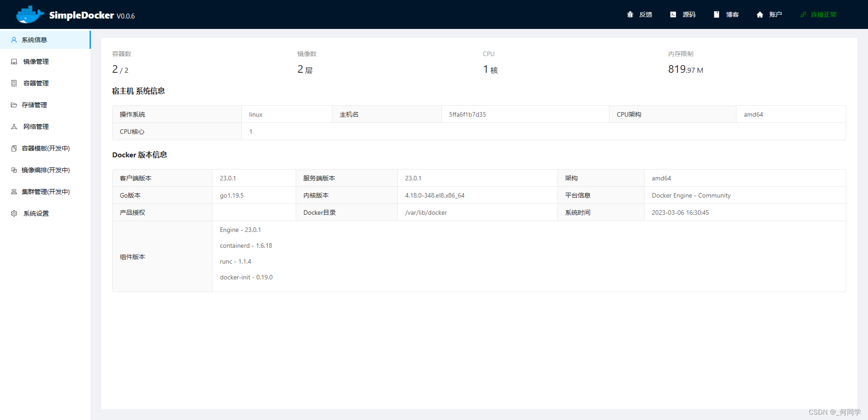Click the 819.97 M memory limit value
The height and width of the screenshot is (420, 868).
[x=685, y=69]
